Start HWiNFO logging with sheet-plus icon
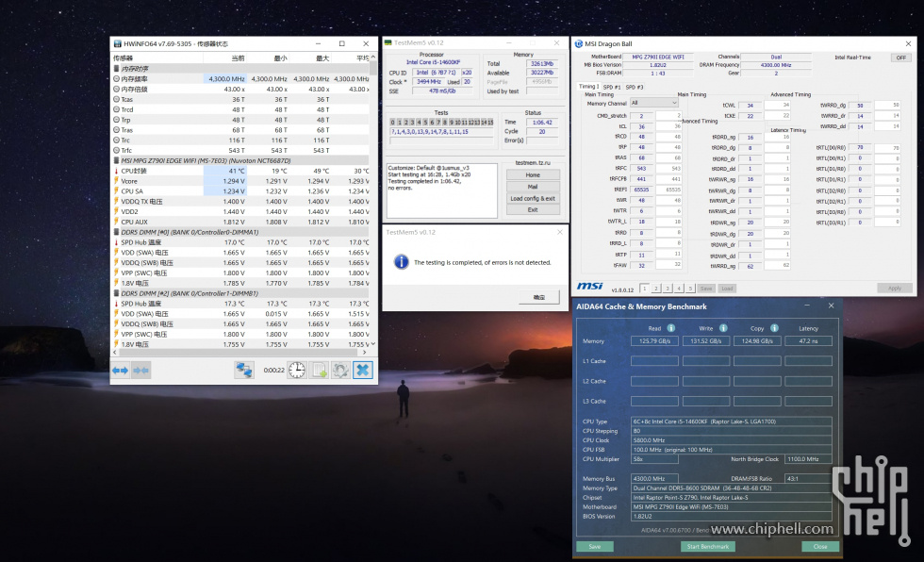Viewport: 924px width, 562px height. (319, 370)
